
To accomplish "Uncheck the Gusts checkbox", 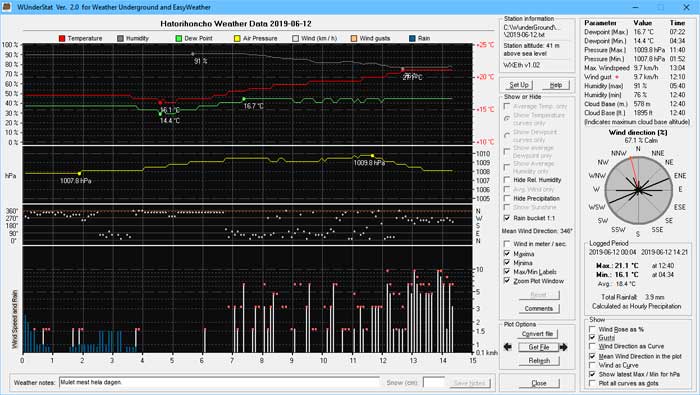I will pos(592,338).
